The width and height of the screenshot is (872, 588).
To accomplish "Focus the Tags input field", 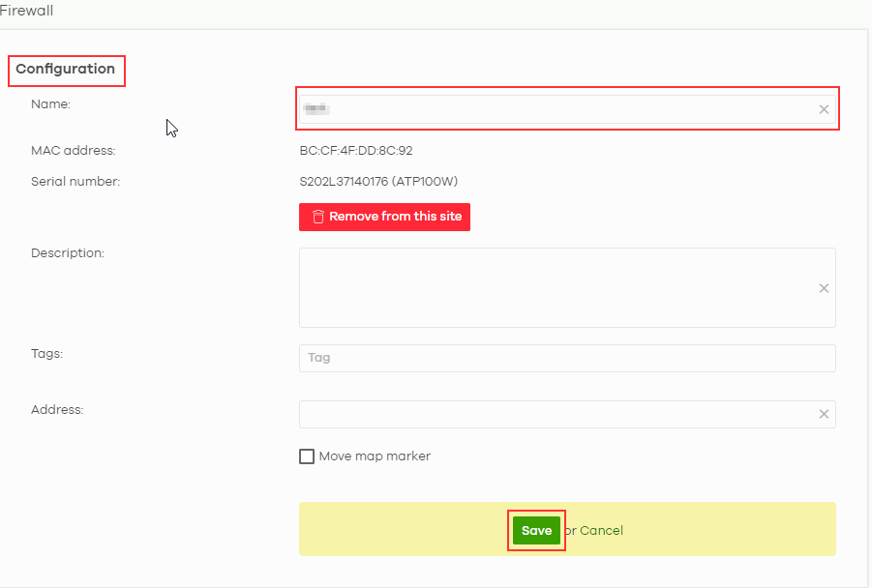I will (566, 358).
